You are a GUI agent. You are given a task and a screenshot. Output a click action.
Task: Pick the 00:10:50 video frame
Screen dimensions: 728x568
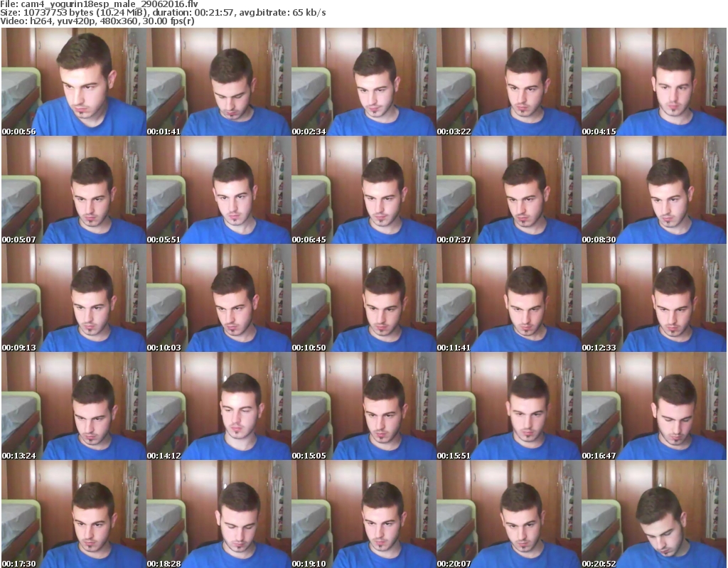[363, 298]
